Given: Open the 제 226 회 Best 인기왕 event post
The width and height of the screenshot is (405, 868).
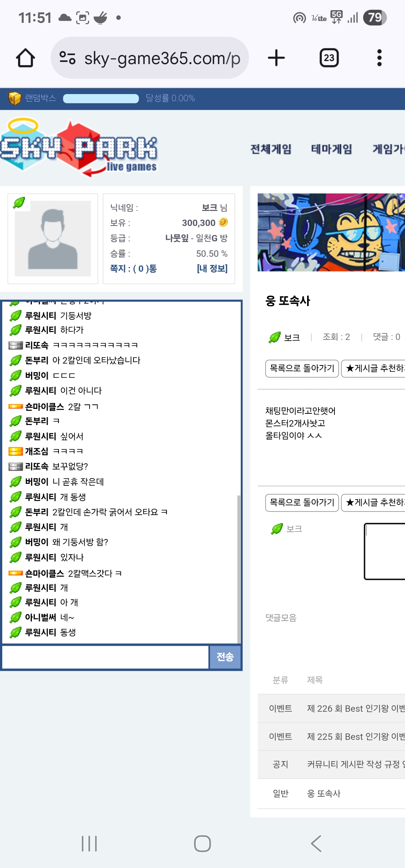Looking at the screenshot, I should point(355,708).
